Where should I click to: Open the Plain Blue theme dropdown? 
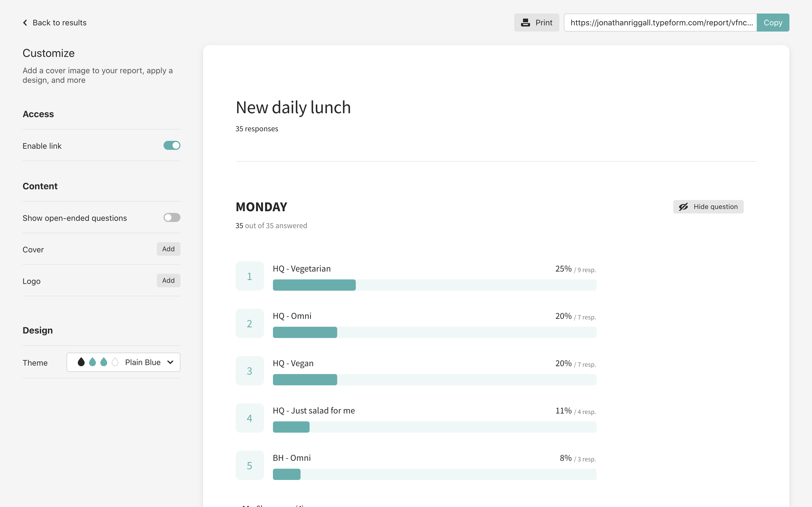coord(123,362)
